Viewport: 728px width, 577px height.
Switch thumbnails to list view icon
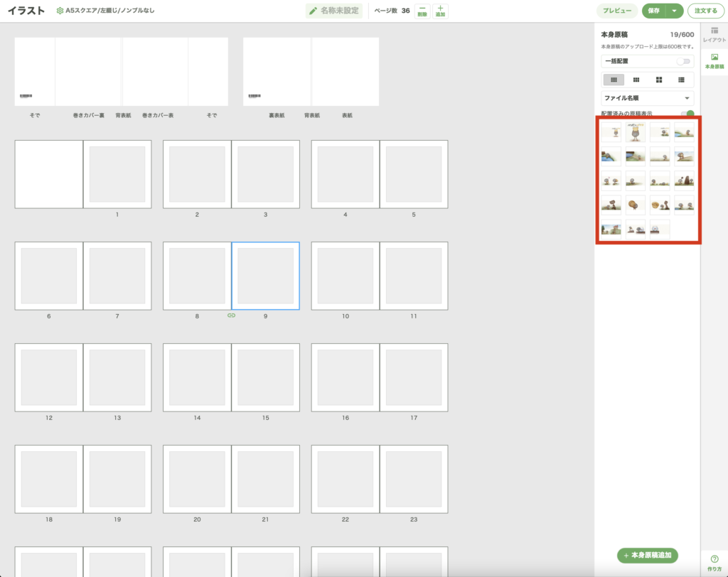[682, 80]
